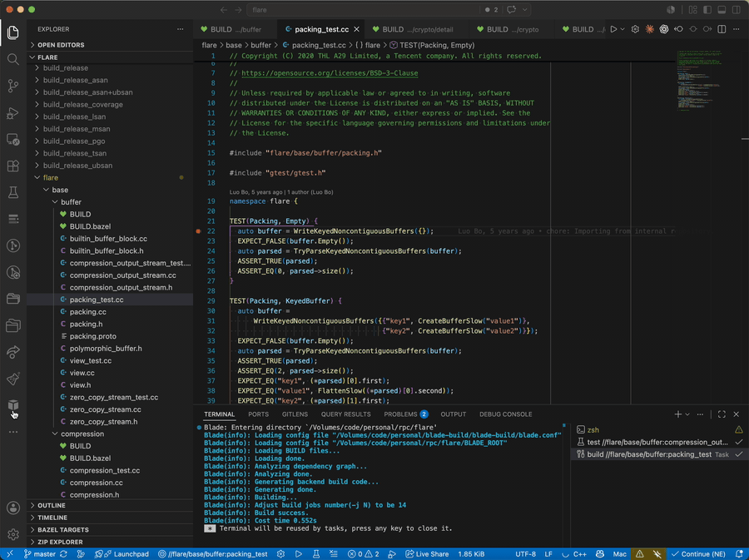Open editor More Actions ellipsis
The width and height of the screenshot is (749, 560).
point(737,29)
